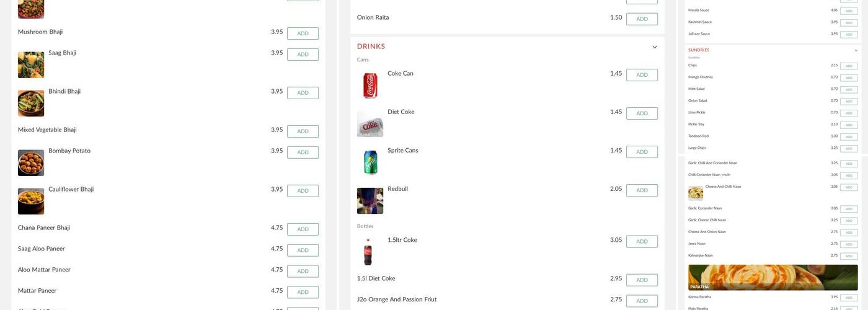Image resolution: width=868 pixels, height=310 pixels.
Task: Click the Diet Coke product image
Action: point(370,124)
